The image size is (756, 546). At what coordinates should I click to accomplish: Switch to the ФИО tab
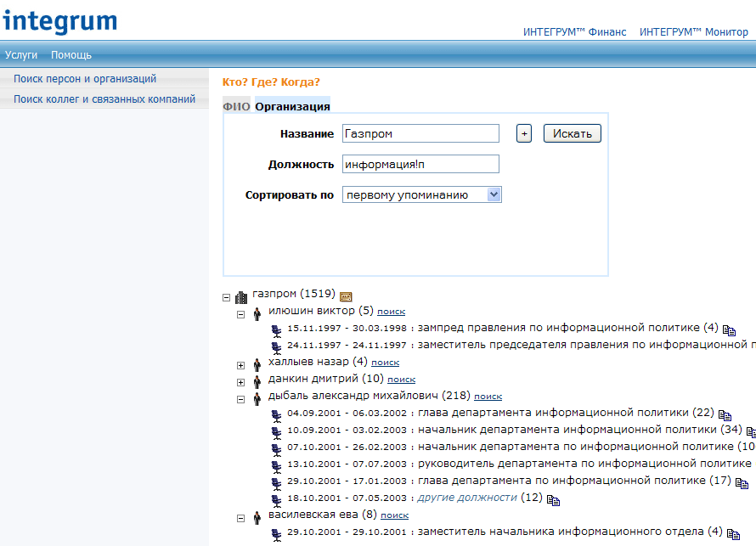(x=236, y=106)
